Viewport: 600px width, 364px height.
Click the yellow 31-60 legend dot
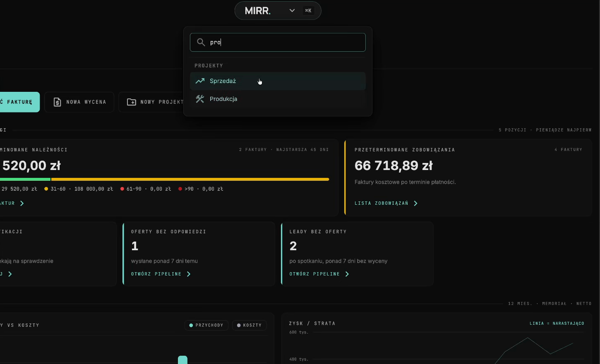46,189
